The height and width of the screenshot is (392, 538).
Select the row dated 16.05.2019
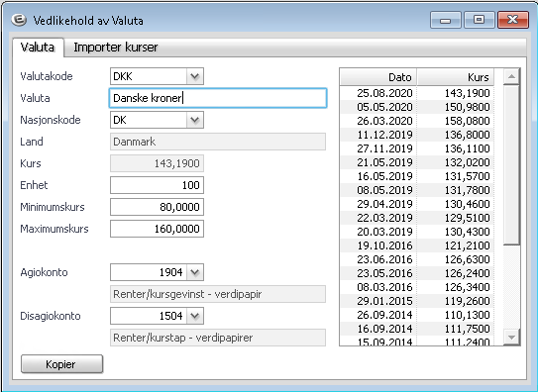tap(417, 176)
